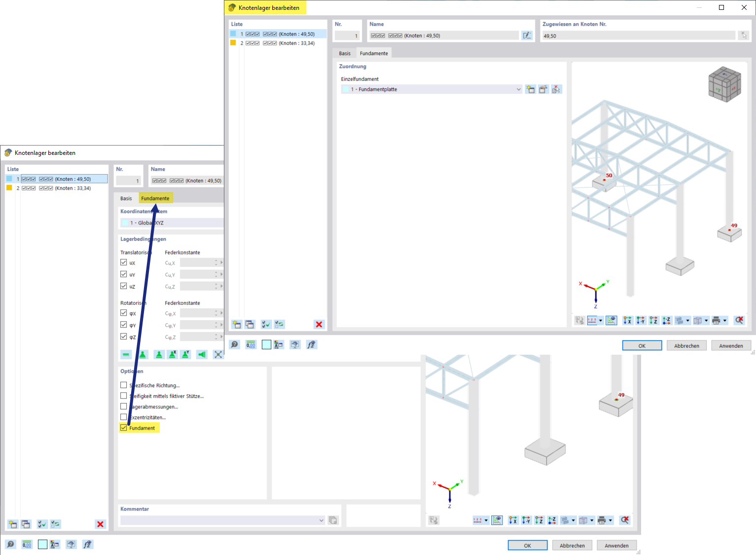The width and height of the screenshot is (756, 555).
Task: Toggle φZ rotation checkbox
Action: click(x=124, y=336)
